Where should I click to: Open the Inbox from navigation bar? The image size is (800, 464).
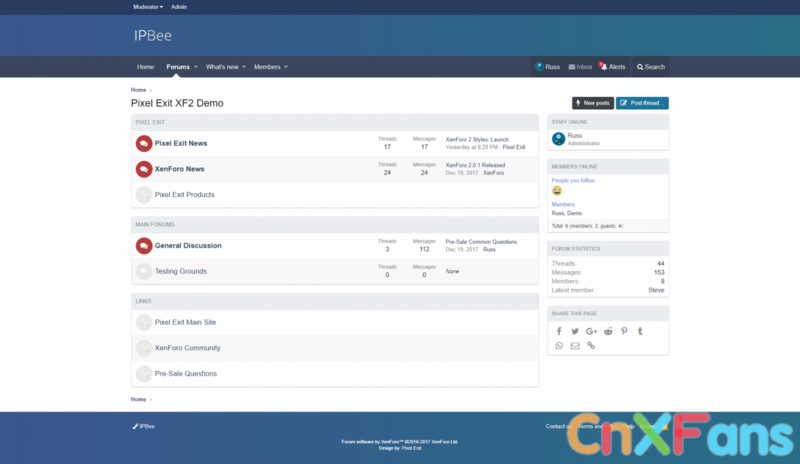point(580,67)
